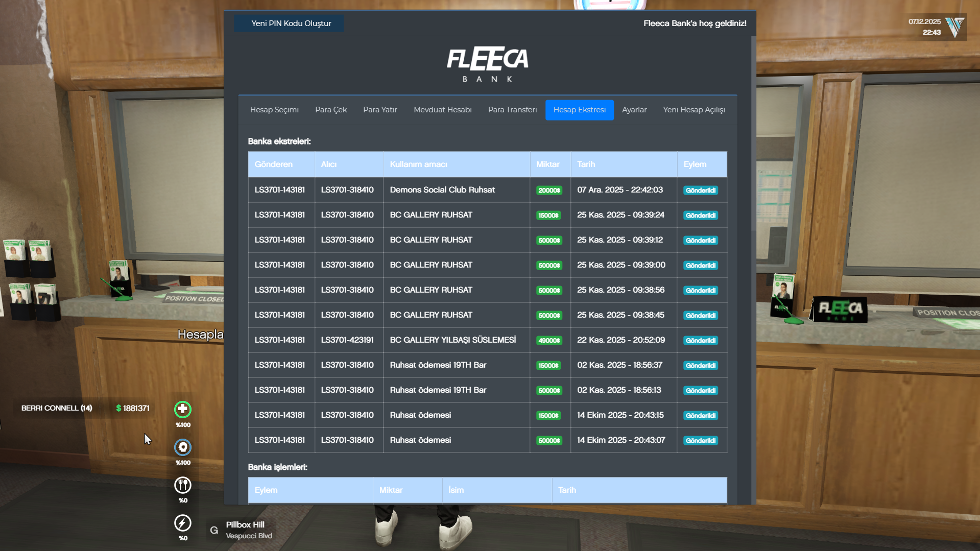Click the Pillbox Hill location label
Viewport: 980px width, 551px height.
(x=245, y=525)
